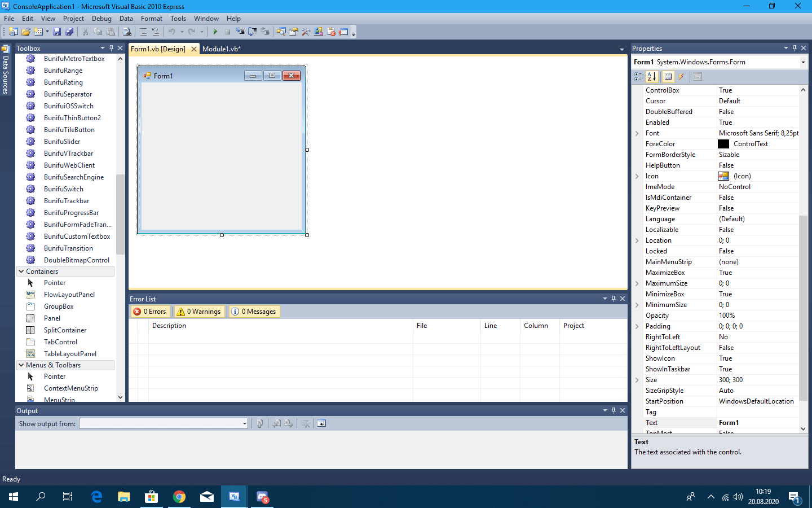Collapse the Containers toolbox group
Viewport: 812px width, 508px height.
(21, 271)
